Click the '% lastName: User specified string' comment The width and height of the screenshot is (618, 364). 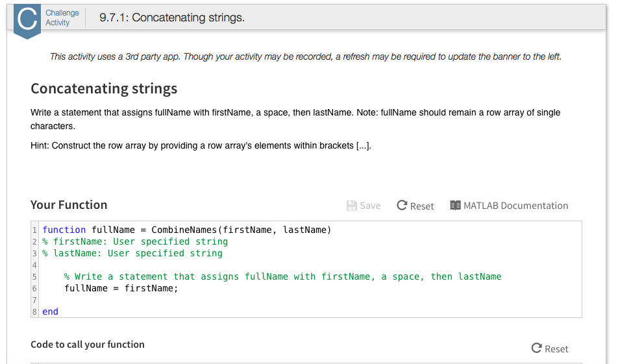tap(132, 253)
